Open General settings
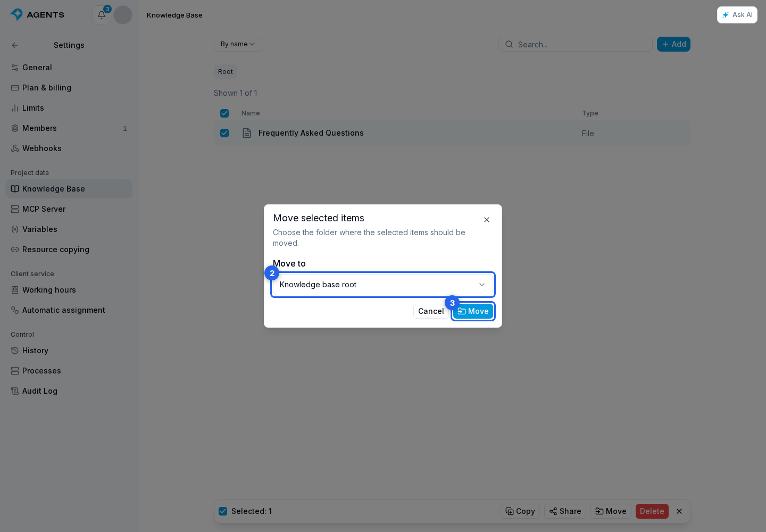The height and width of the screenshot is (532, 766). pyautogui.click(x=69, y=68)
